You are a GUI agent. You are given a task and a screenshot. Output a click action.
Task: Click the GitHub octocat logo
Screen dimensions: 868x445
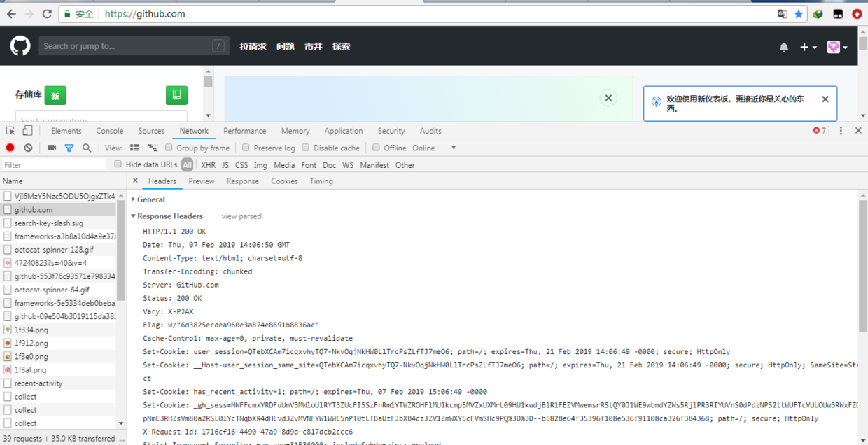click(20, 46)
